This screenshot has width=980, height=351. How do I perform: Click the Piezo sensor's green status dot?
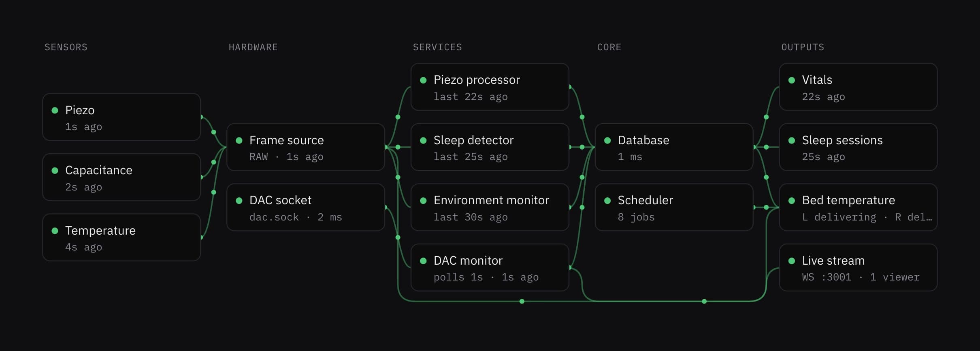(x=55, y=110)
